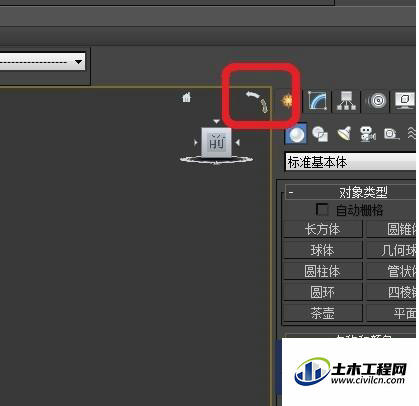Select the Space Warps category icon

(x=412, y=134)
